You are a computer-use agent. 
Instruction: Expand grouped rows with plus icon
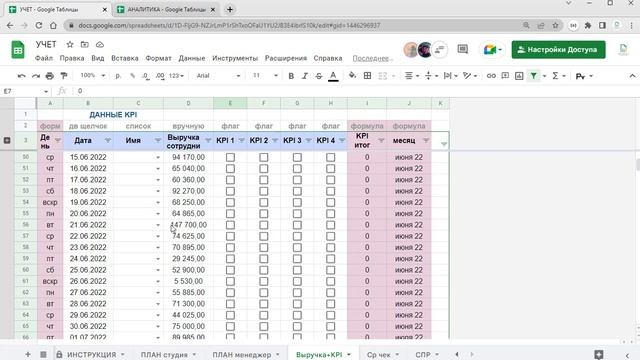pos(7,140)
